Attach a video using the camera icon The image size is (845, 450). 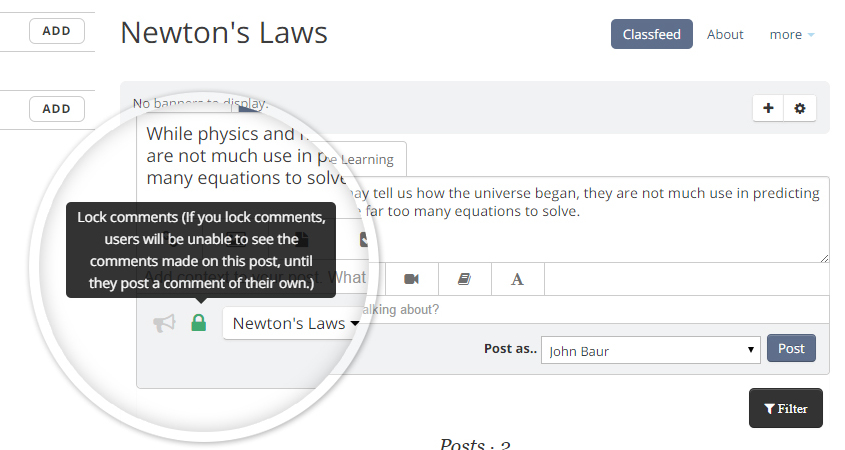(x=412, y=279)
